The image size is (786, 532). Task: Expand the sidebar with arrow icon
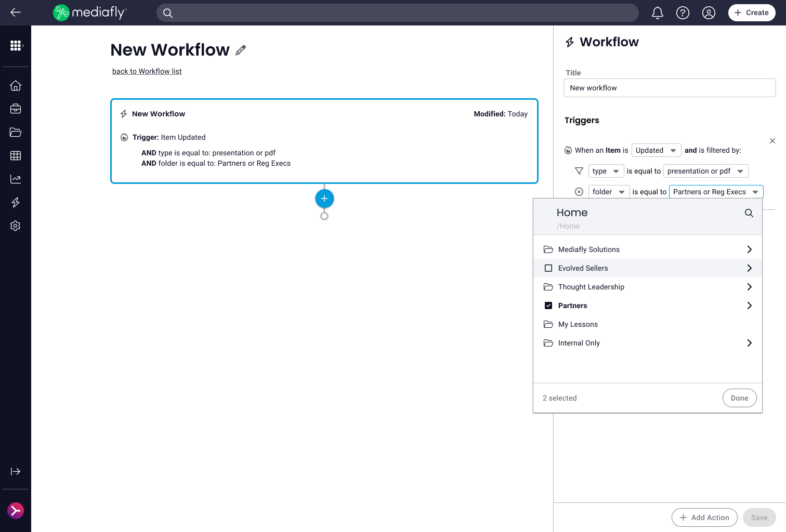(16, 471)
